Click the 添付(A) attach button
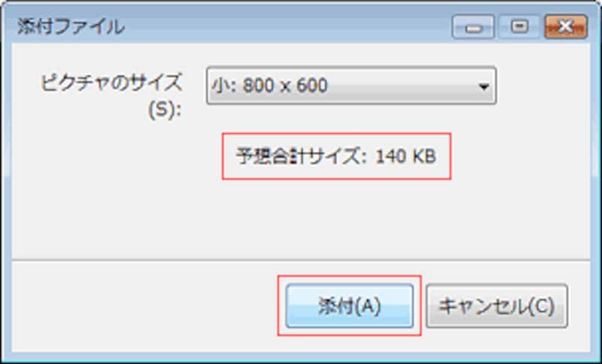 pos(349,305)
